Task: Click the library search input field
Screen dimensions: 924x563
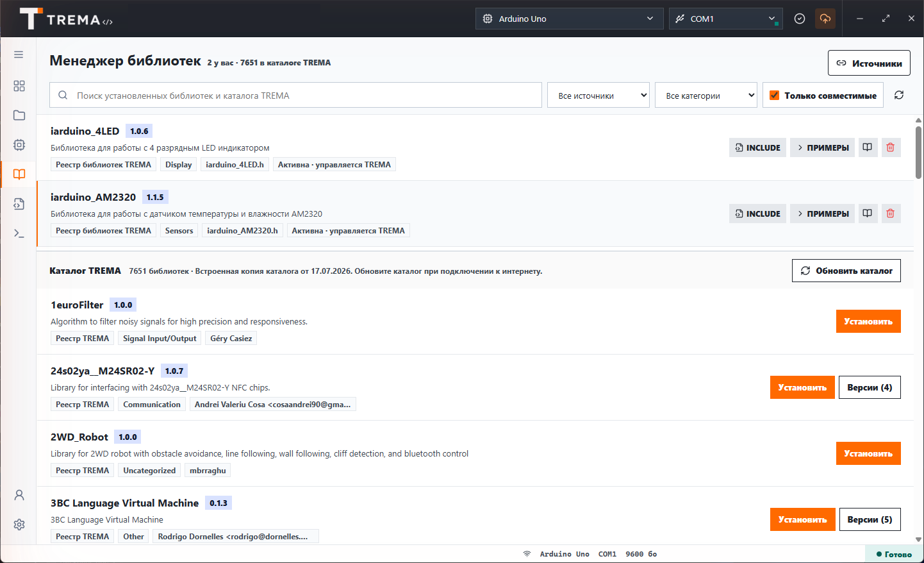Action: point(295,95)
